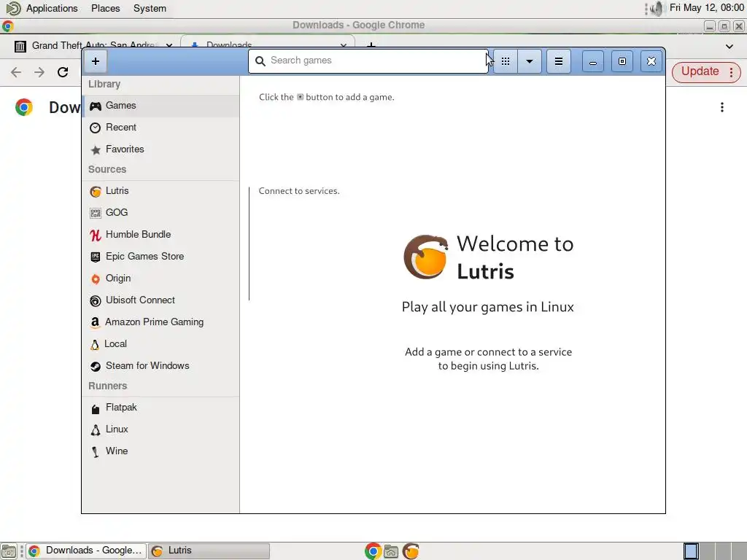The image size is (747, 560).
Task: Open the Recent games list
Action: [x=161, y=128]
